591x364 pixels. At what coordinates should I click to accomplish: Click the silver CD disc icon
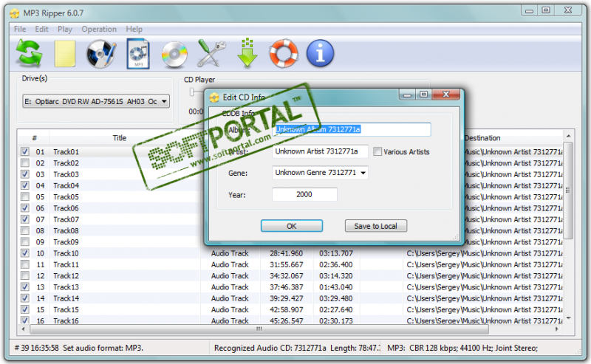(x=174, y=54)
